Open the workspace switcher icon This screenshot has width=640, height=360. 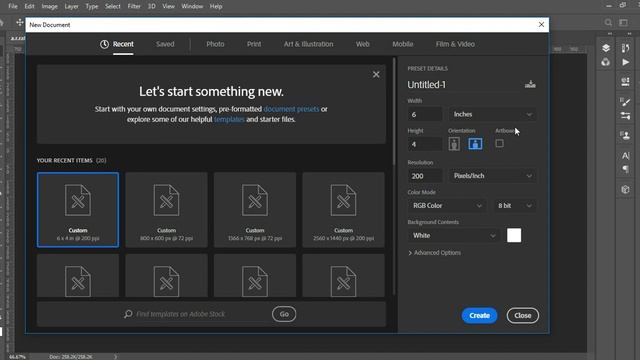click(623, 22)
